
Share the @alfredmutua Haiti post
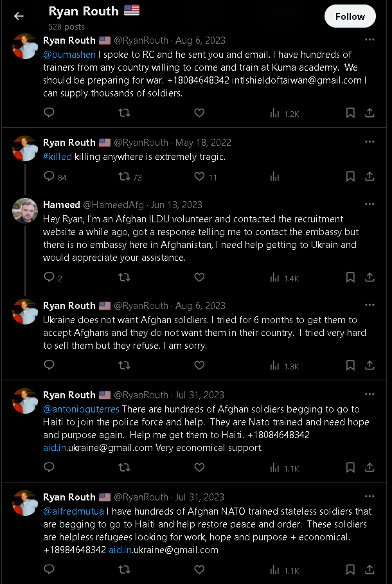coord(370,569)
